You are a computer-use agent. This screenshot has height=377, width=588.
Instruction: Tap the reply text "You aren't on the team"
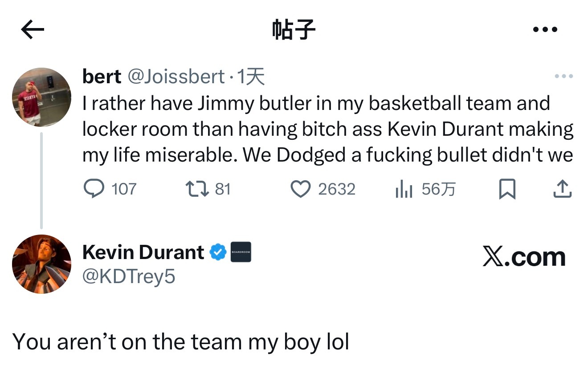point(180,342)
